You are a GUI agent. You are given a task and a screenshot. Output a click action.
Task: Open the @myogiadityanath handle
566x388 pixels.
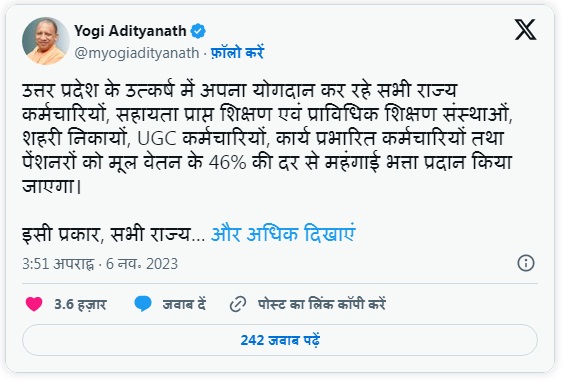[137, 53]
